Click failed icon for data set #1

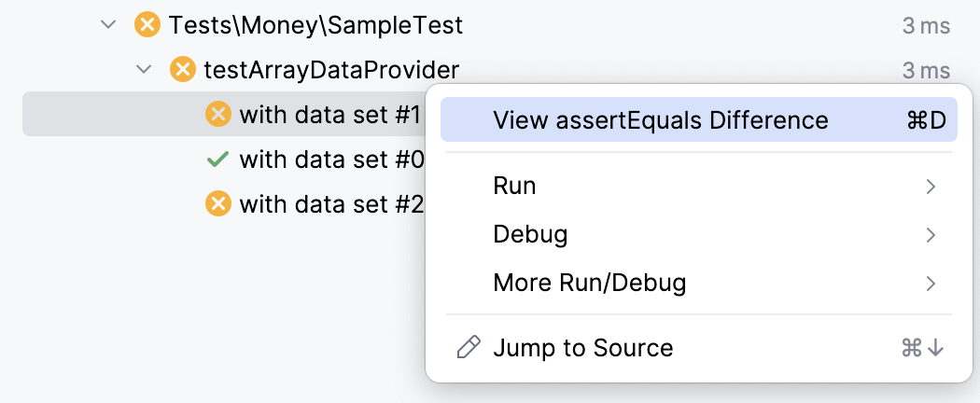(x=217, y=115)
